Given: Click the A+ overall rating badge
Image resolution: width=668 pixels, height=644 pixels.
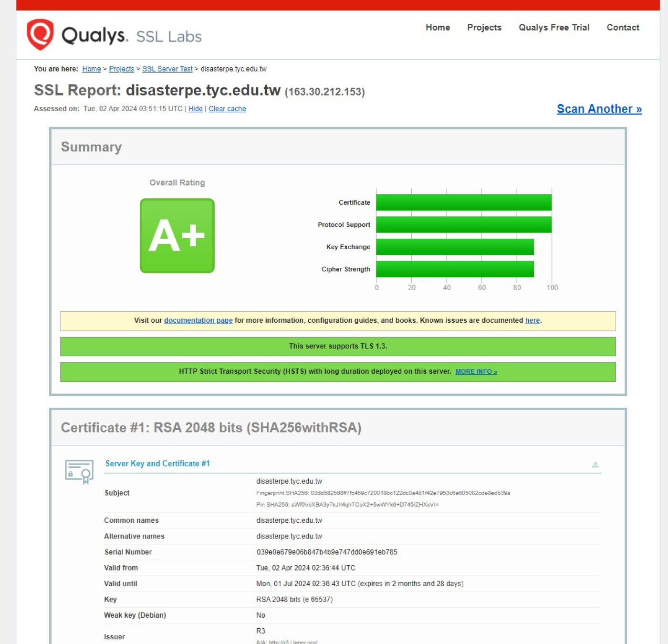Looking at the screenshot, I should tap(177, 236).
